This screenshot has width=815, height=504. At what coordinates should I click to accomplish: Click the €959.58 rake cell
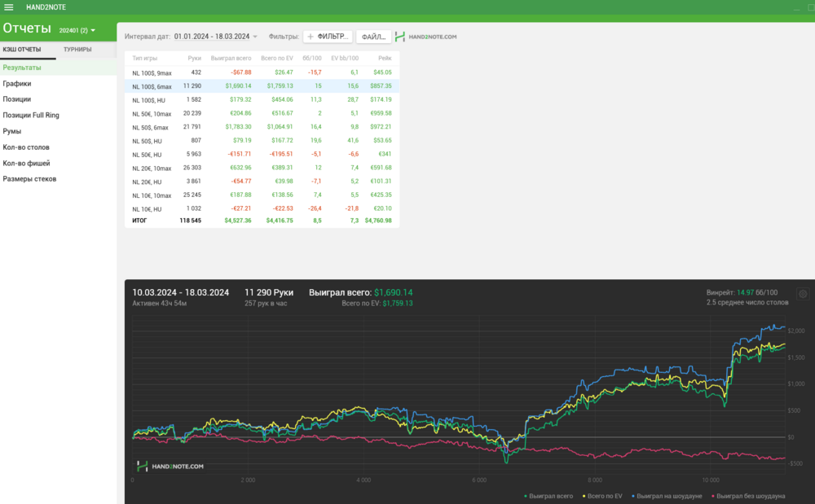pos(381,113)
